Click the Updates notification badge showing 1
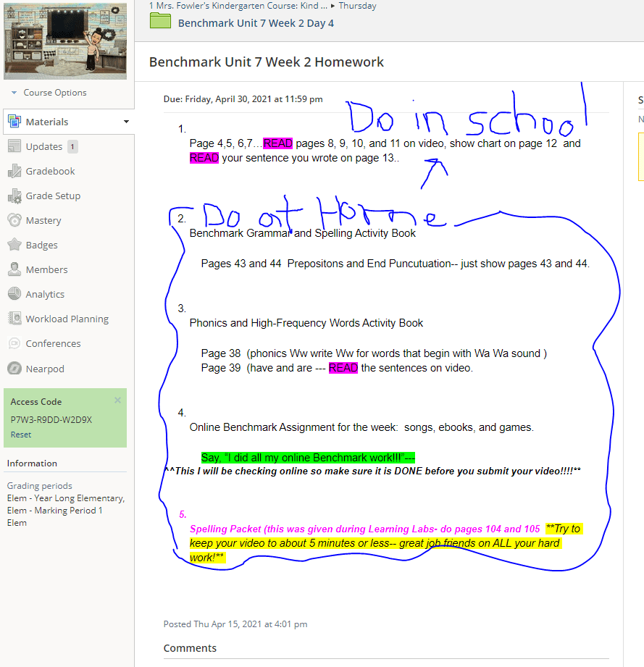The image size is (644, 667). [72, 147]
